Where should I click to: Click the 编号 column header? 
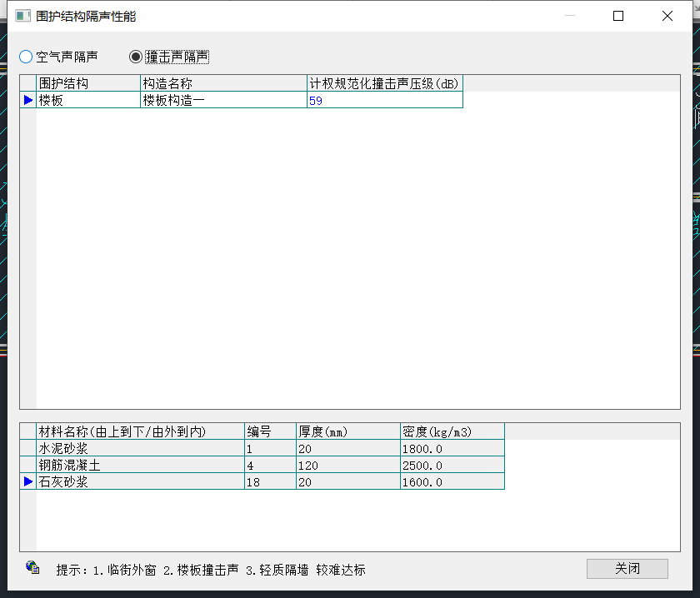(270, 431)
